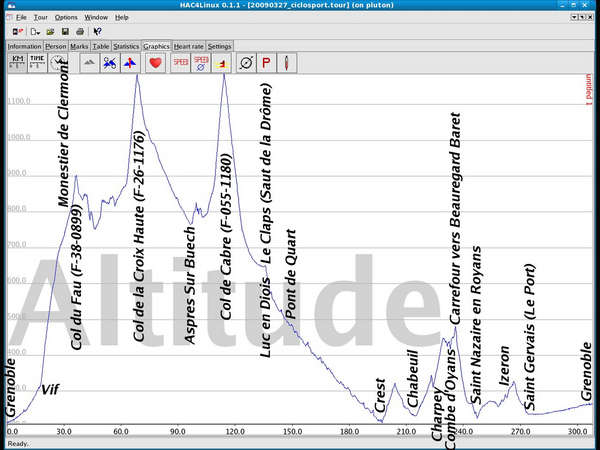Click the gray altitude mountain icon
This screenshot has width=600, height=450.
pos(88,62)
